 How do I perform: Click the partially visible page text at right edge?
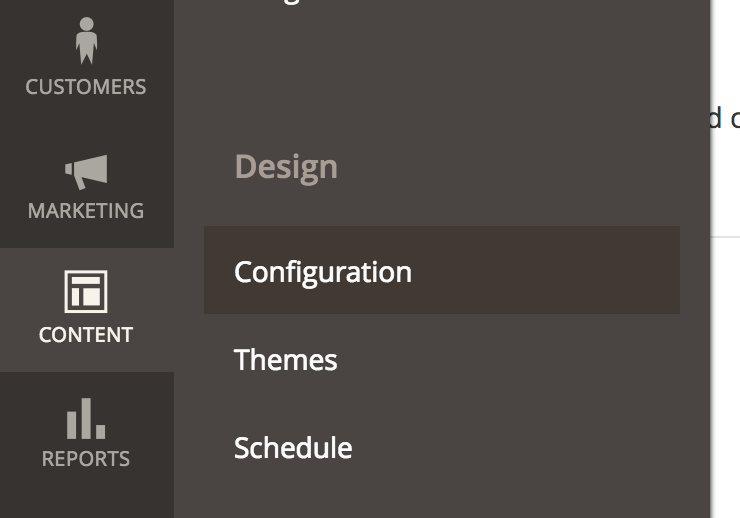tap(725, 118)
